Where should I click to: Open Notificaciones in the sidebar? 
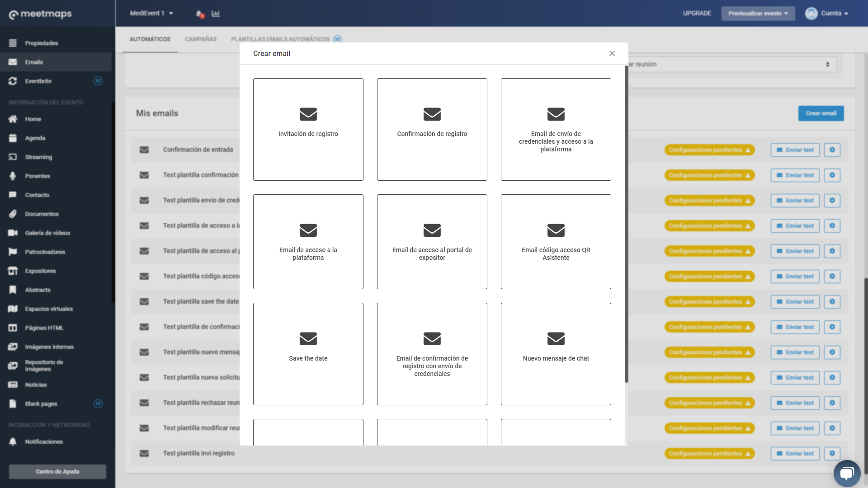(56, 441)
